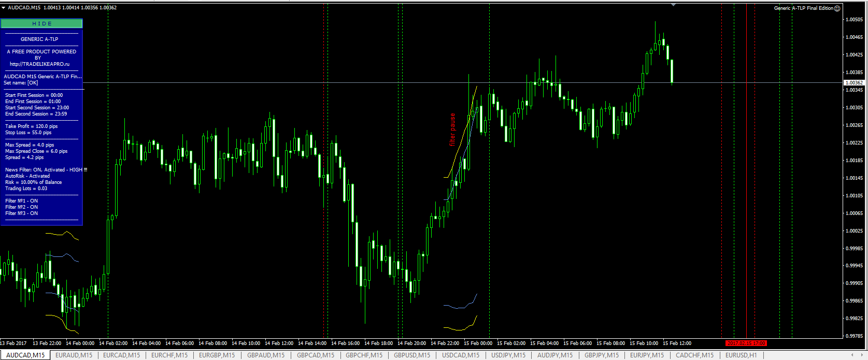The width and height of the screenshot is (868, 360).
Task: Click the solid red vertical news line
Action: pyautogui.click(x=746, y=171)
